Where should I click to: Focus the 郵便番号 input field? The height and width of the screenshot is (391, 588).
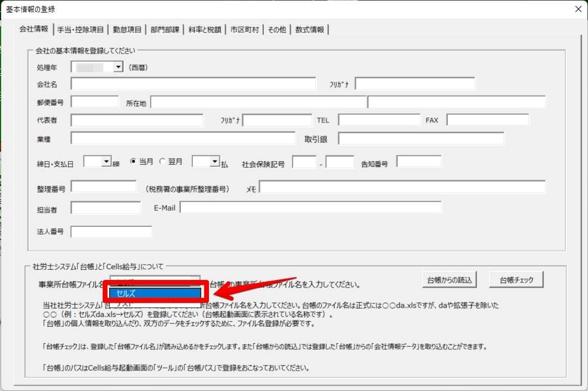(x=95, y=102)
